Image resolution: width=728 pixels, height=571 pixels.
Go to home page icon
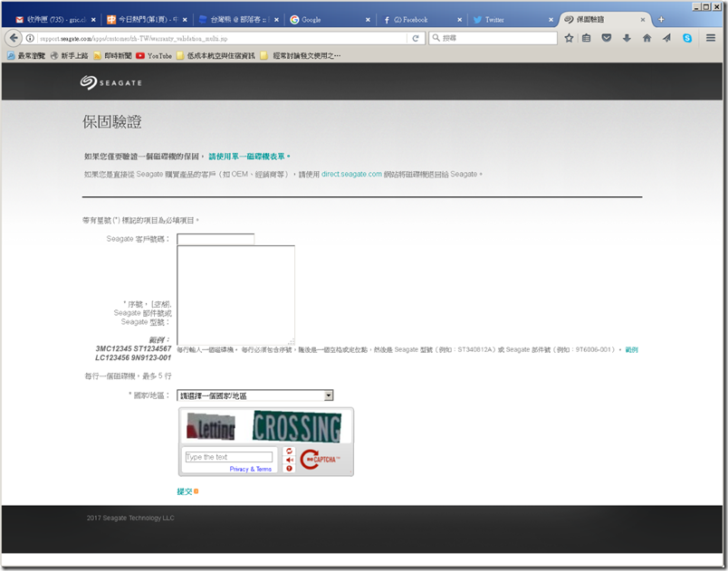click(647, 38)
